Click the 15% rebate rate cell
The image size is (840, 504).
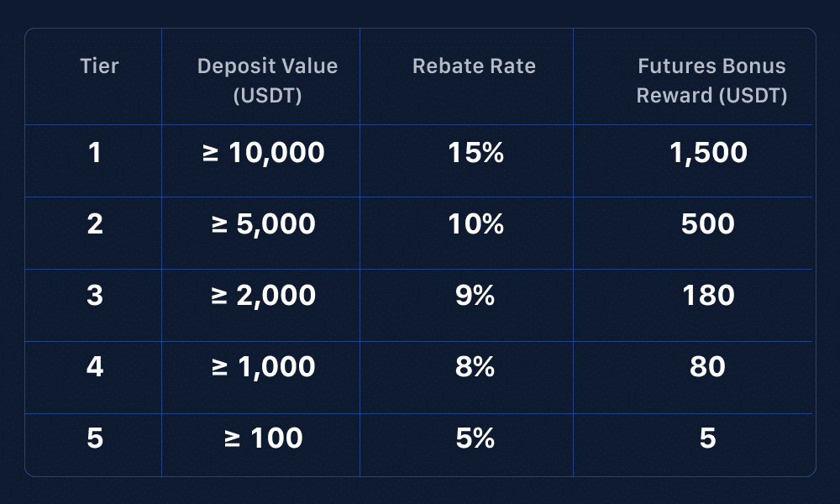[x=475, y=152]
